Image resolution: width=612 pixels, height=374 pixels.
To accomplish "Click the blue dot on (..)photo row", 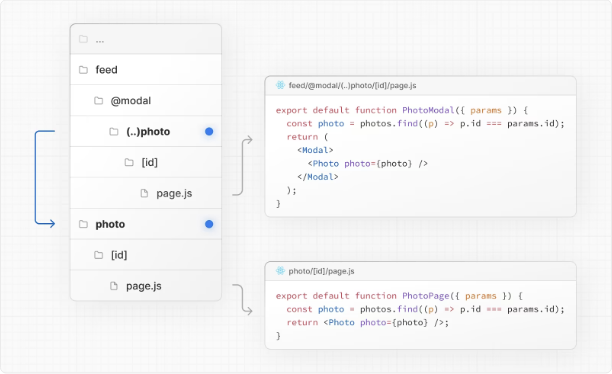I will click(209, 132).
